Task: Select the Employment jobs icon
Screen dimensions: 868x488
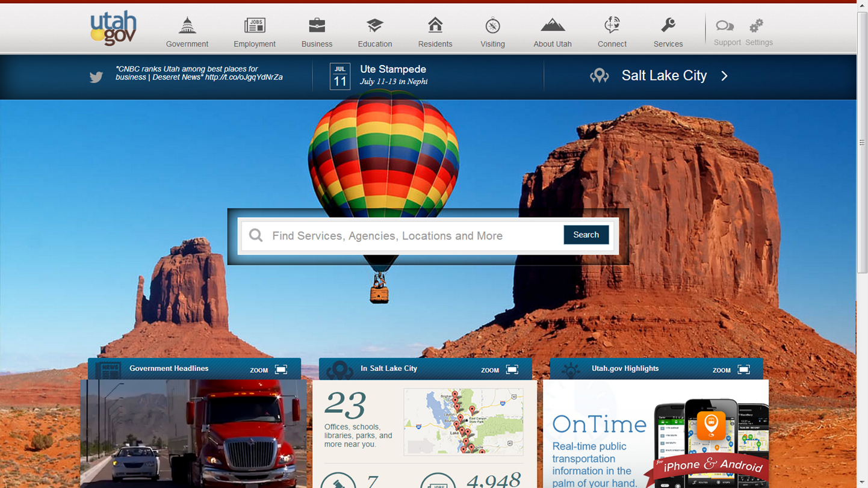Action: (x=255, y=26)
